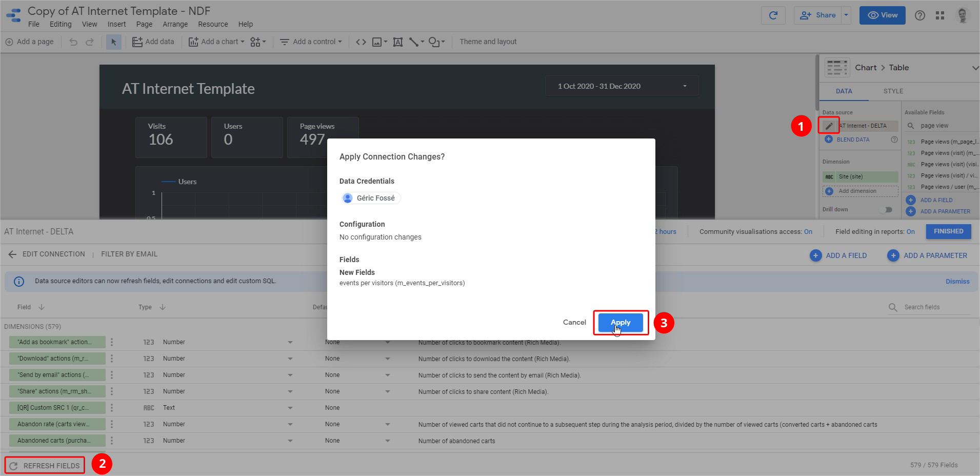This screenshot has height=476, width=980.
Task: Sort by Type column arrow
Action: tap(163, 307)
